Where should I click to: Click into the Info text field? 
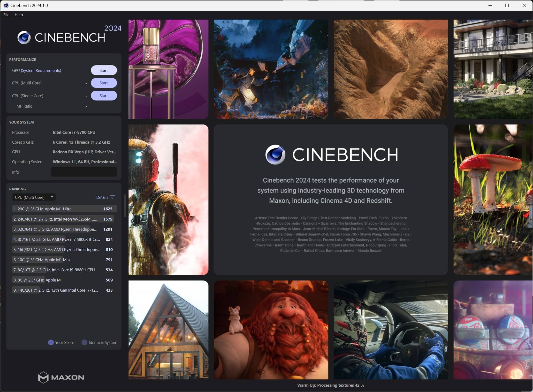click(x=84, y=172)
